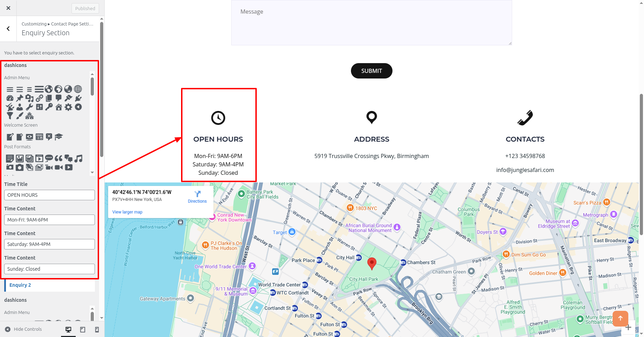Close the Customizer with the X
Screen dimensions: 644x337
coord(8,8)
